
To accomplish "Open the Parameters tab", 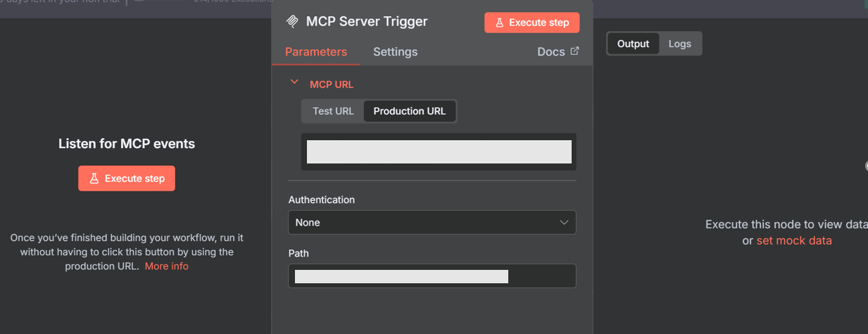I will [x=315, y=51].
